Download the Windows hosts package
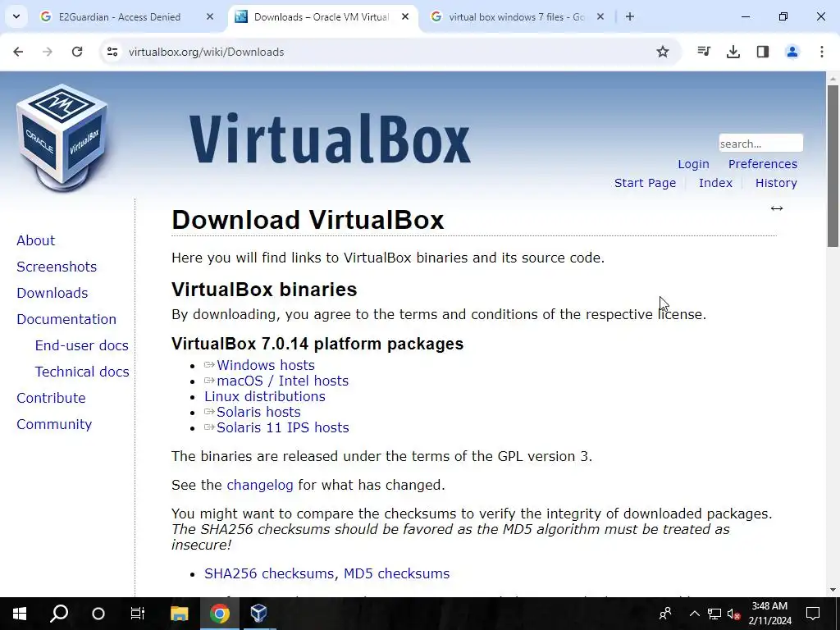Image resolution: width=840 pixels, height=630 pixels. point(265,365)
